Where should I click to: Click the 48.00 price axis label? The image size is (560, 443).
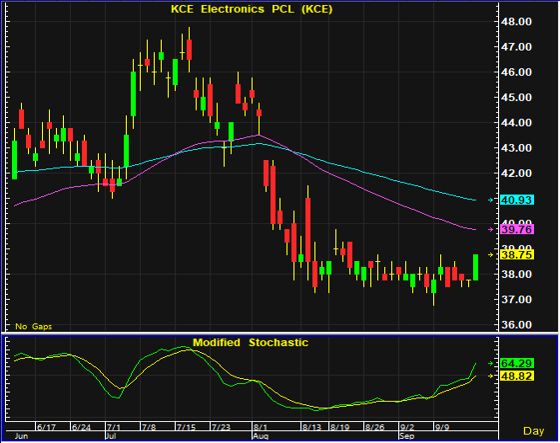pyautogui.click(x=516, y=21)
